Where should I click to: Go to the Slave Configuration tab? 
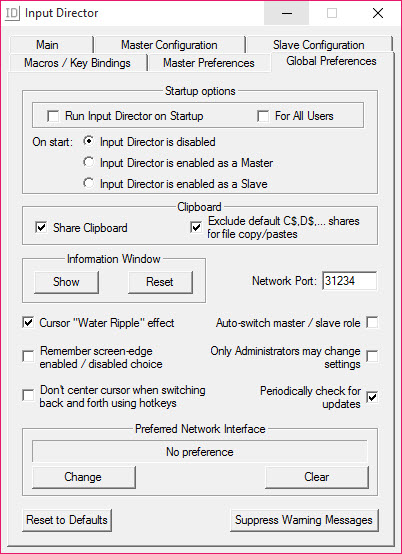pyautogui.click(x=319, y=45)
